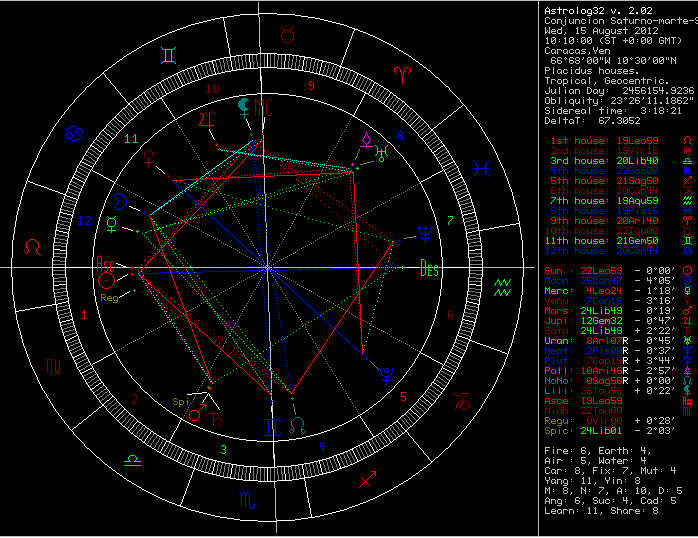Click the MC midheaven label in the chart

click(263, 108)
